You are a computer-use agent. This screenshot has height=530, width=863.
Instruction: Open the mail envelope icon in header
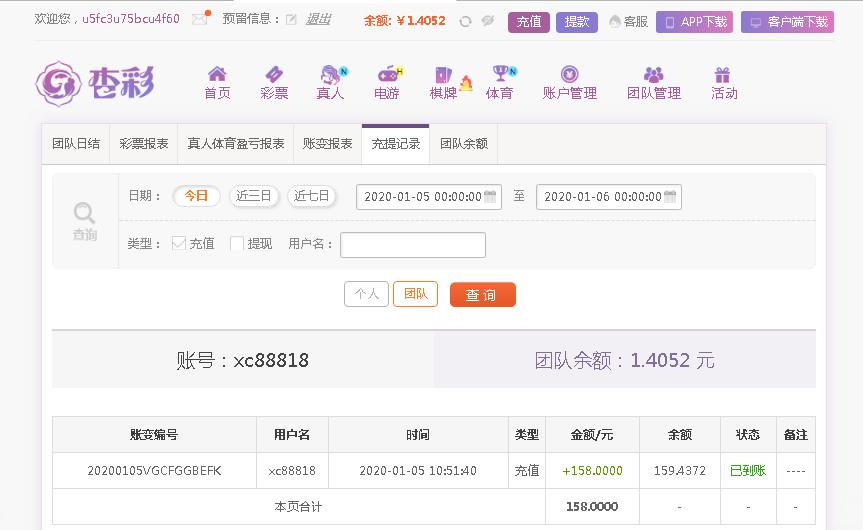pyautogui.click(x=199, y=20)
